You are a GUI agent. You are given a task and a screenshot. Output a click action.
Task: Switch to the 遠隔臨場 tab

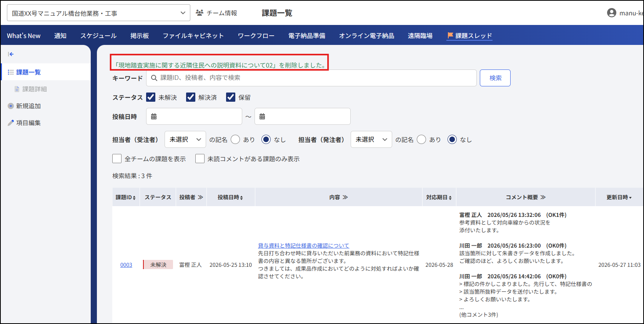tap(420, 36)
